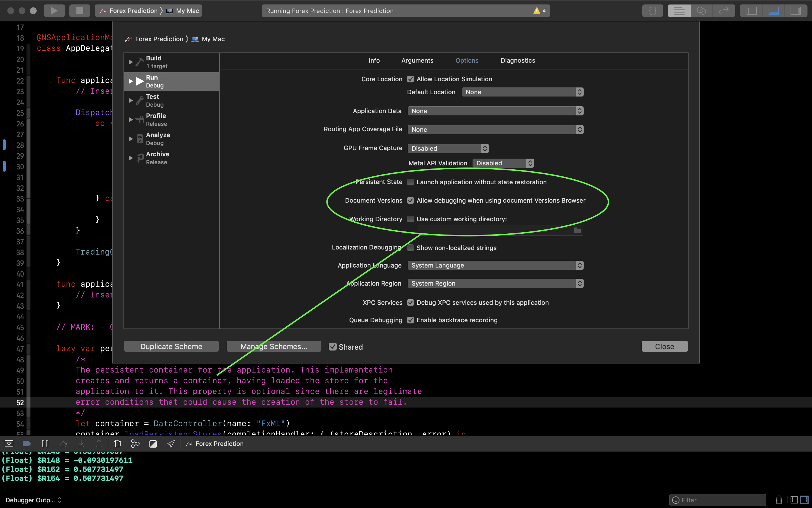The height and width of the screenshot is (508, 812).
Task: Toggle breakpoints activation icon
Action: [27, 444]
